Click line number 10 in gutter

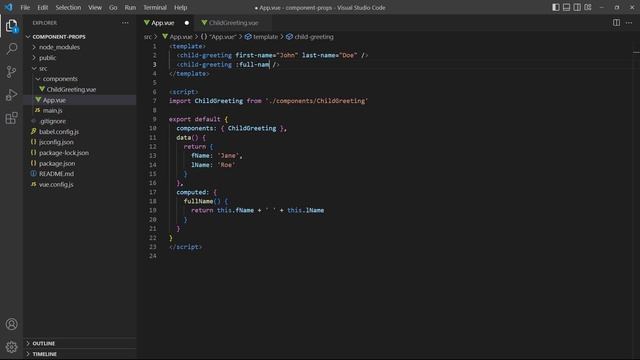153,128
